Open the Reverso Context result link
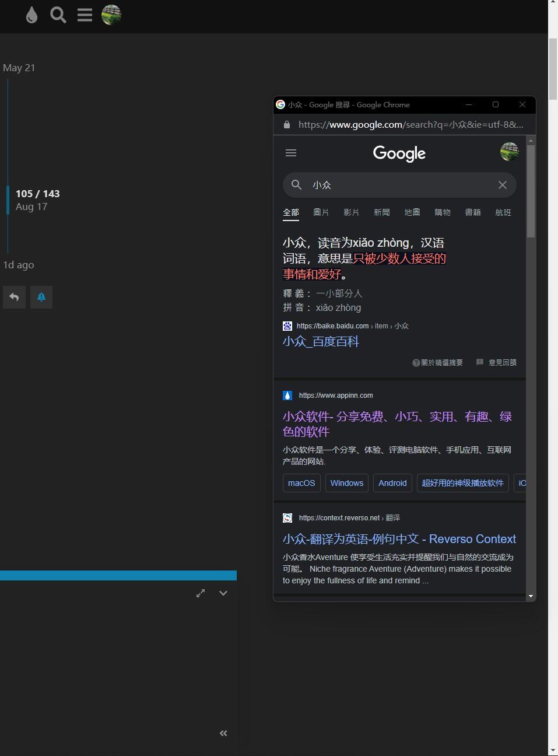The width and height of the screenshot is (558, 756). (x=399, y=539)
